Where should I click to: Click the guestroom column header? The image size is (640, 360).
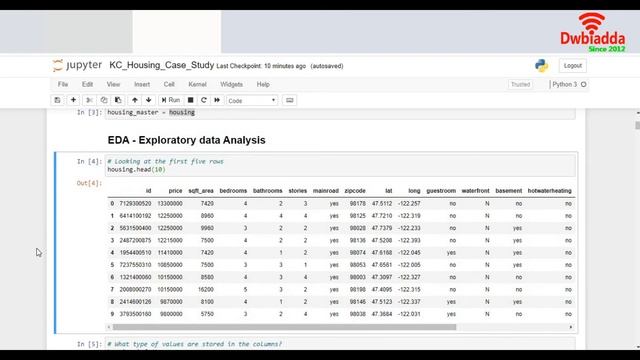tap(441, 191)
